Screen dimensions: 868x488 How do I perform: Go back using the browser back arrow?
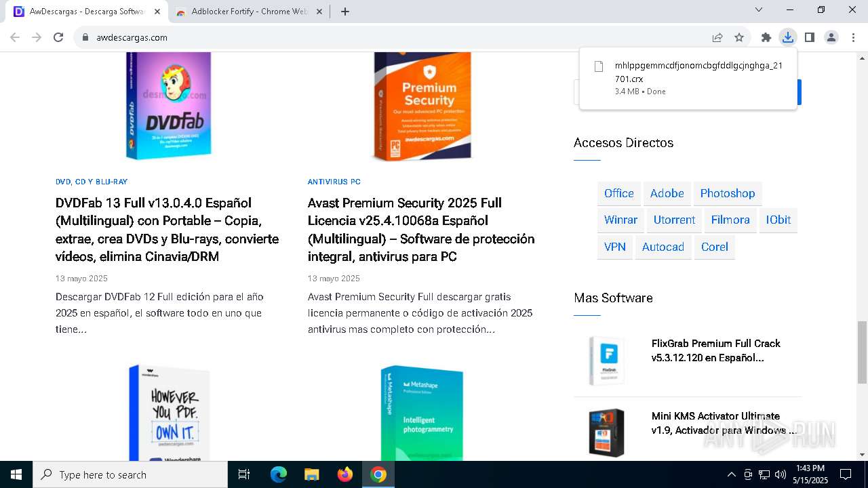(16, 37)
